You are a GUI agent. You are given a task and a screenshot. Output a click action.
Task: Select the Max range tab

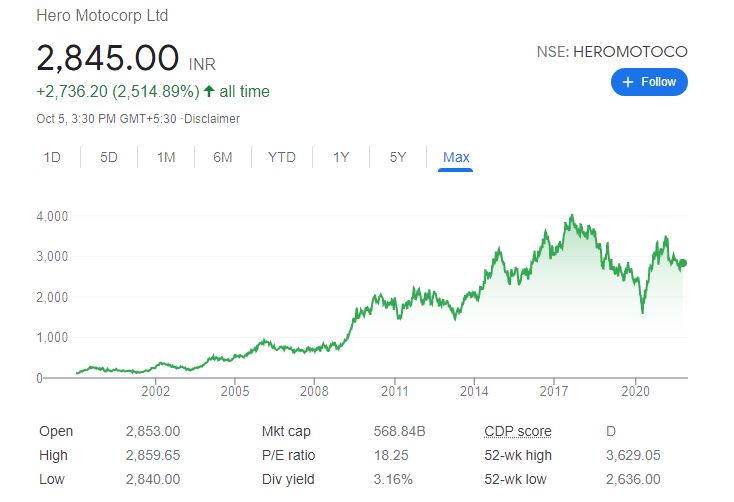pos(456,157)
